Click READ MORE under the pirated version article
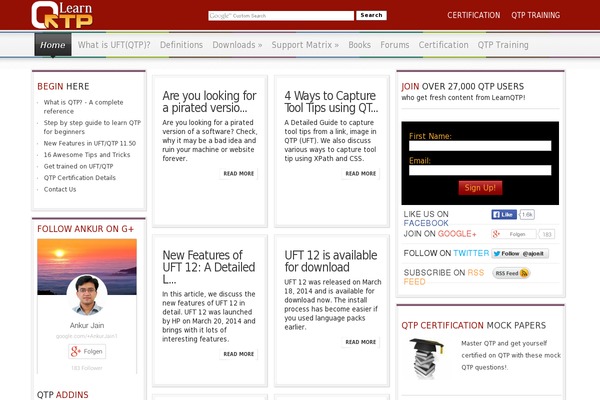The image size is (600, 400). click(239, 173)
